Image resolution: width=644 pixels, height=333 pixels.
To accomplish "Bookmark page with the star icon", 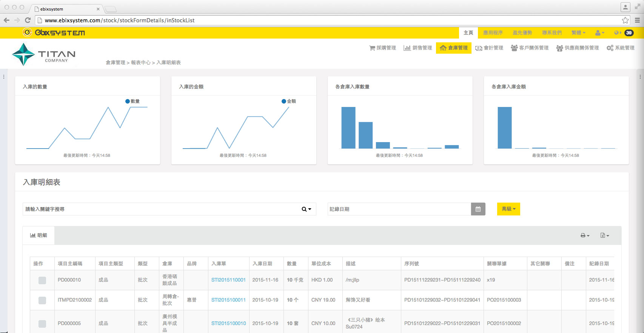I will [626, 20].
